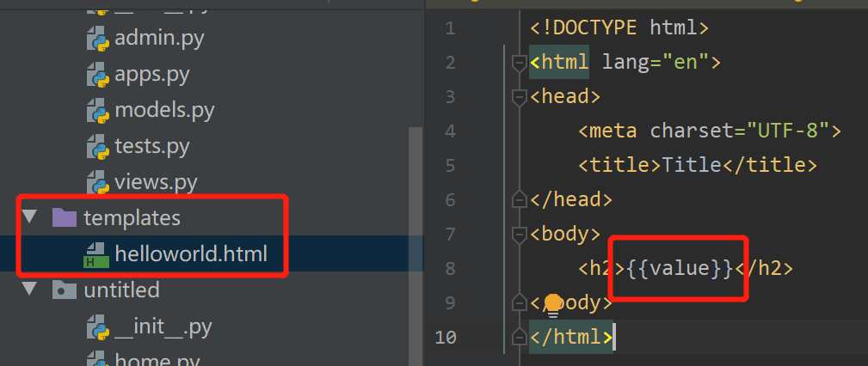Viewport: 868px width, 366px height.
Task: Fold the html tag block
Action: pos(518,63)
